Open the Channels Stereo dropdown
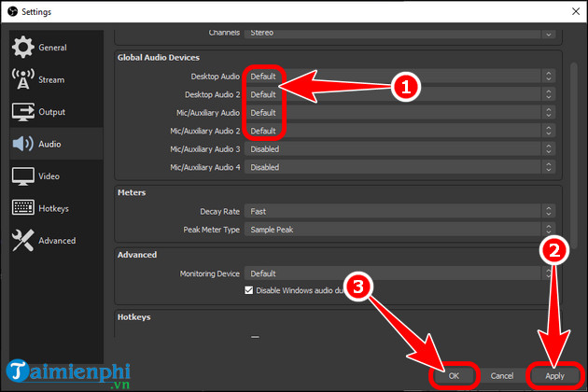 click(399, 33)
